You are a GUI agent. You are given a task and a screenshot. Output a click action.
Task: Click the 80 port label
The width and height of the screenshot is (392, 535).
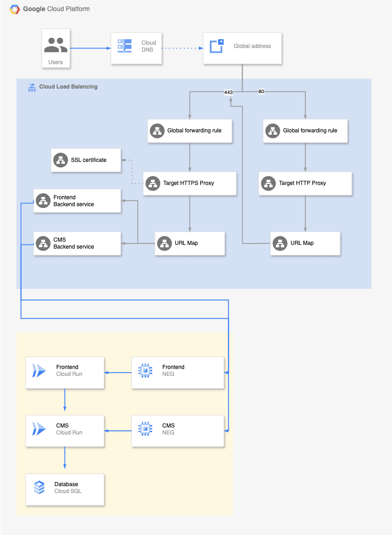pyautogui.click(x=261, y=91)
